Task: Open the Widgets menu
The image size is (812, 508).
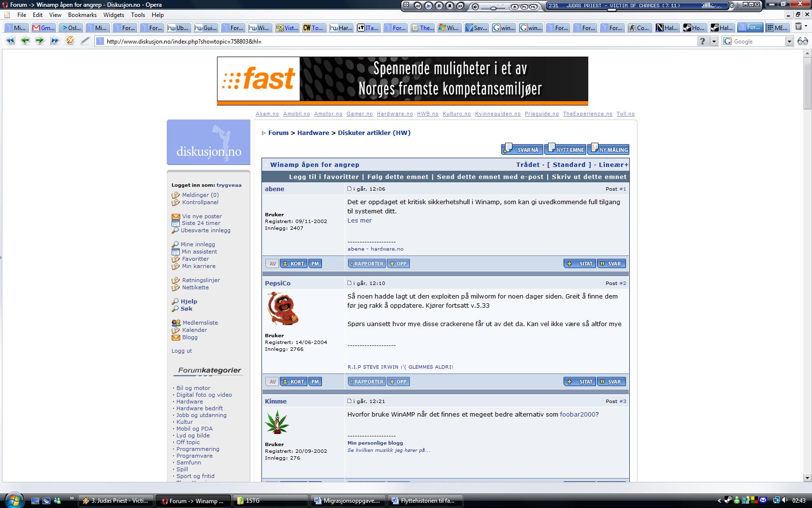Action: [x=114, y=15]
